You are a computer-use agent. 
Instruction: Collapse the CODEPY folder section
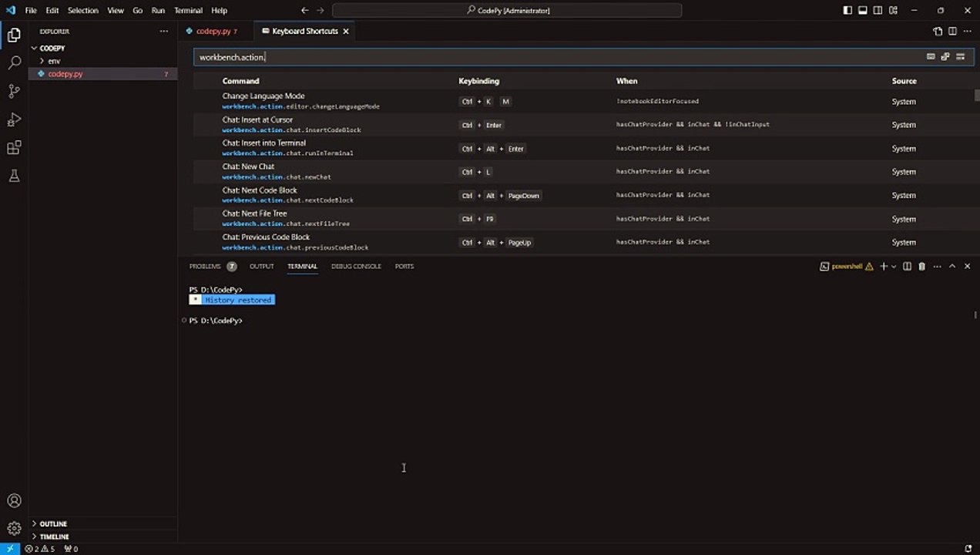103,48
